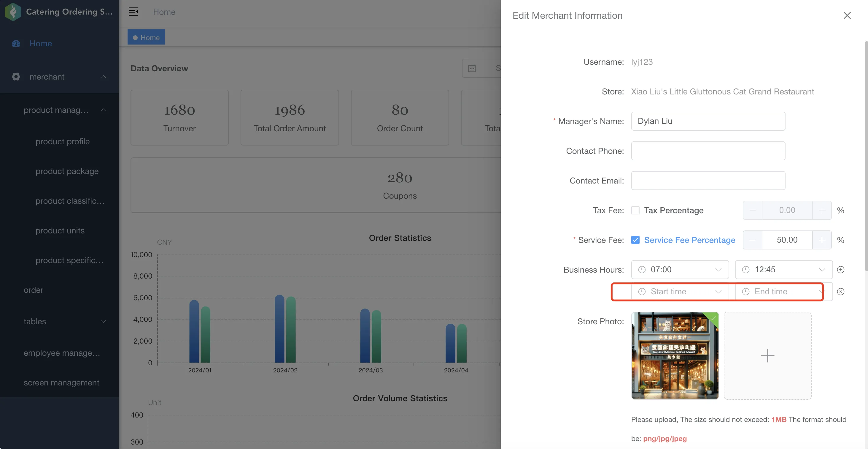Screen dimensions: 868x449
Task: Open product profile page
Action: [63, 141]
